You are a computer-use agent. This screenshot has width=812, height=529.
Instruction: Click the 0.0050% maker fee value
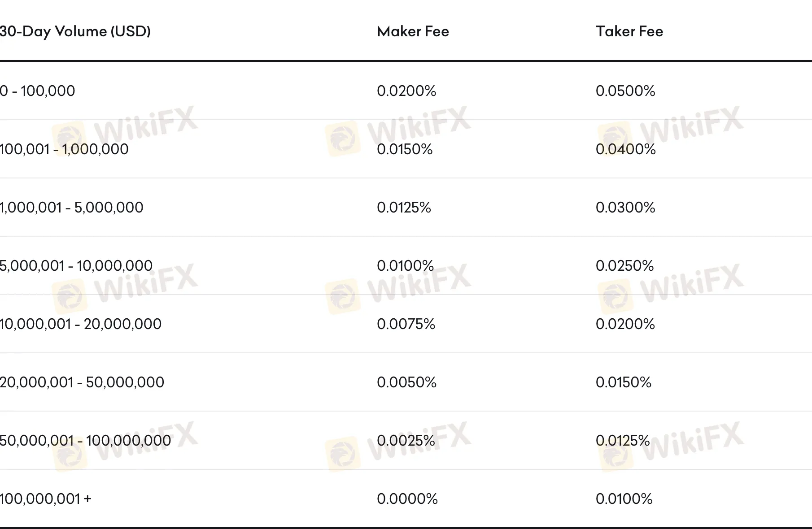(406, 382)
